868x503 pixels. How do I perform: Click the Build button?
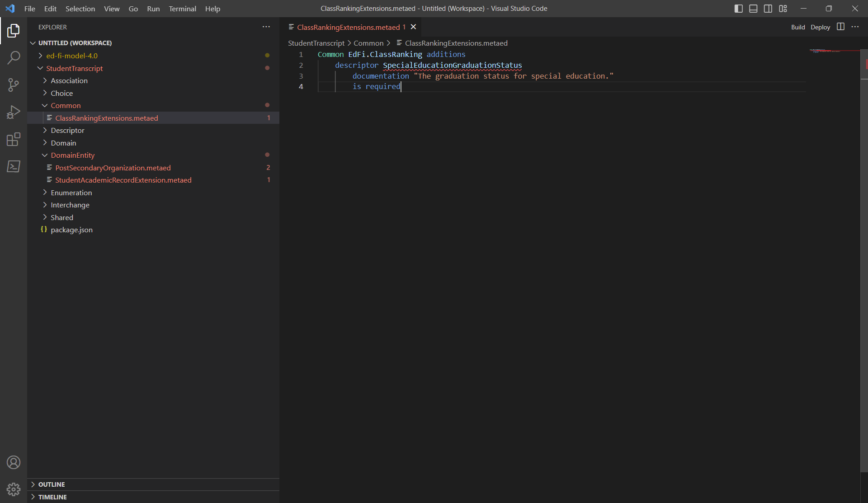798,27
